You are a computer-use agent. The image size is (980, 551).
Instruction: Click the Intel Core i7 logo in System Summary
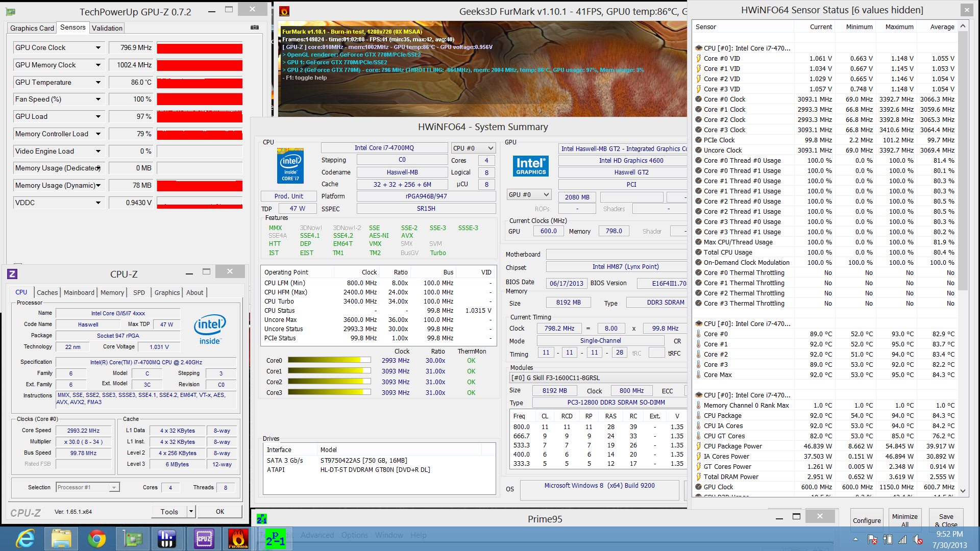(x=290, y=166)
